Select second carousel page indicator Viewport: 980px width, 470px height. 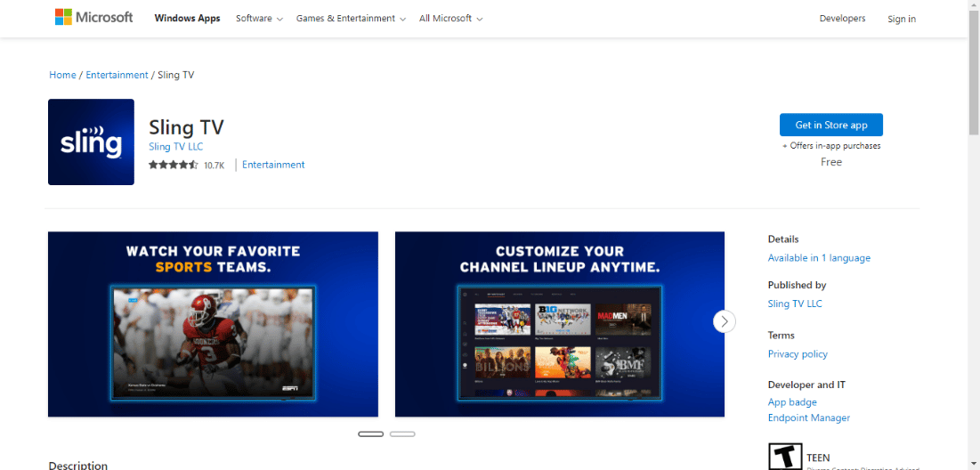[402, 434]
